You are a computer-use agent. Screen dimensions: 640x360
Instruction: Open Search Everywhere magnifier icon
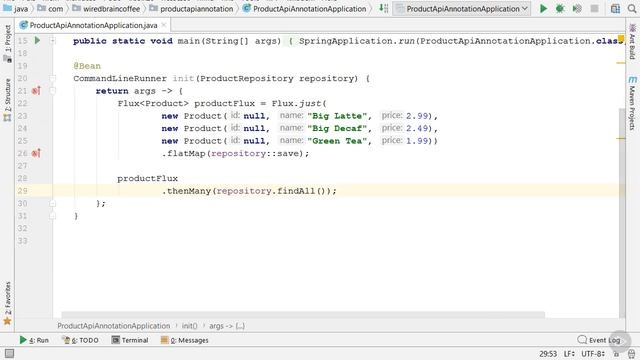point(632,9)
